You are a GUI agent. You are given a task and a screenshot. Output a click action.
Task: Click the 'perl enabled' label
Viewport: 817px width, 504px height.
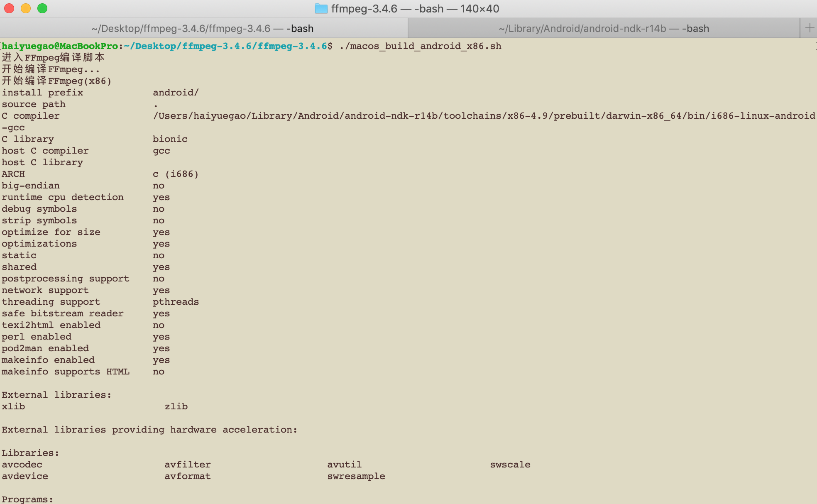click(37, 337)
